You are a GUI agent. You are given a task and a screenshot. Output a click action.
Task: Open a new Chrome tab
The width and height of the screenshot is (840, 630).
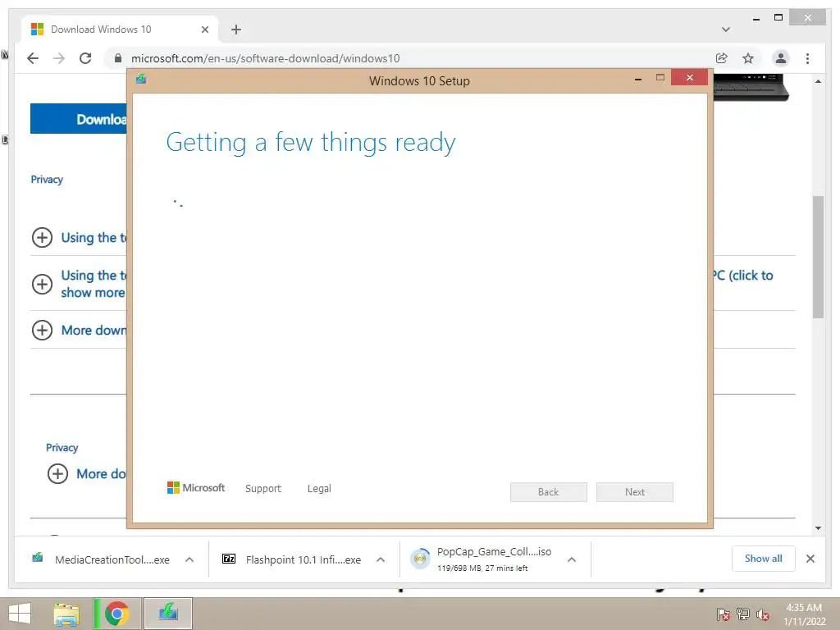pos(236,30)
